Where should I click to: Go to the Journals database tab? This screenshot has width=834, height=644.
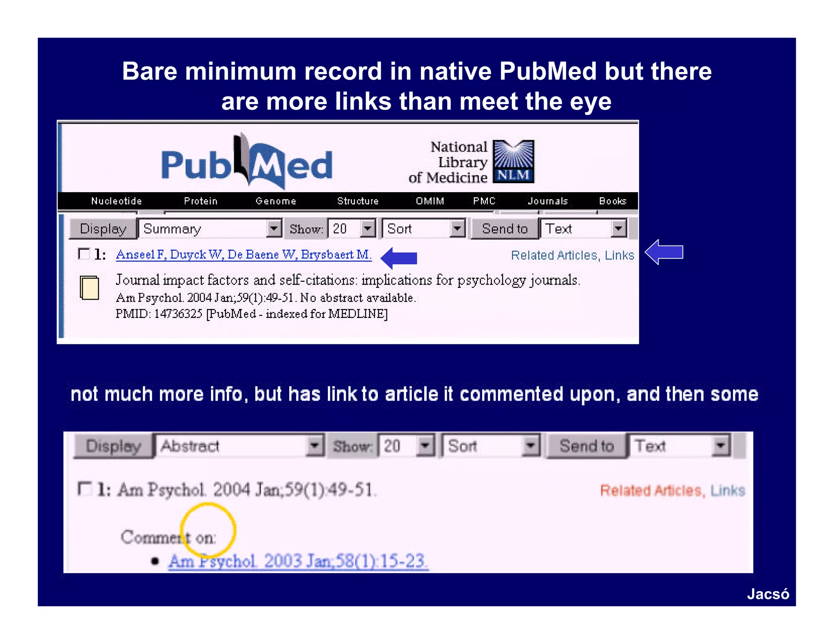click(548, 201)
